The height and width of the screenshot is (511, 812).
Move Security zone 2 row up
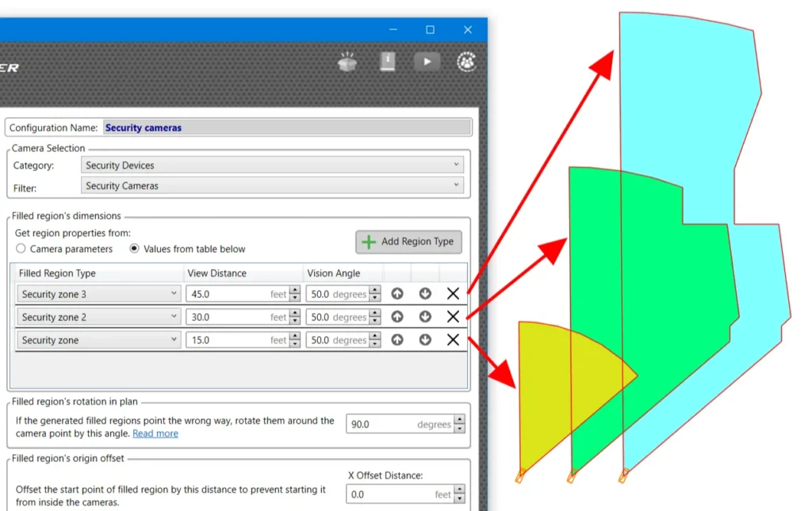[397, 317]
